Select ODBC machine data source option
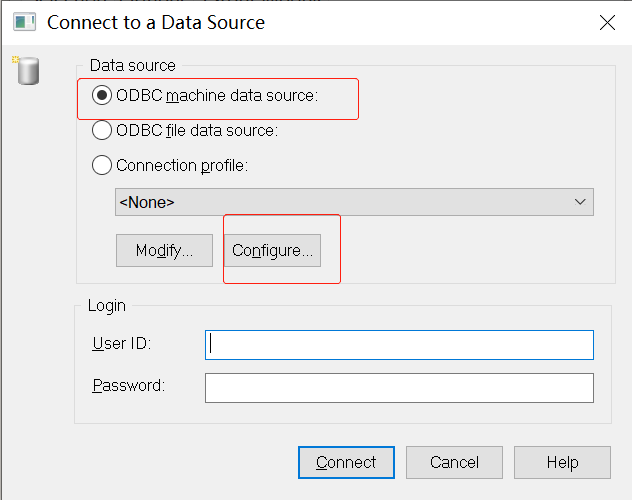This screenshot has width=632, height=500. (102, 96)
